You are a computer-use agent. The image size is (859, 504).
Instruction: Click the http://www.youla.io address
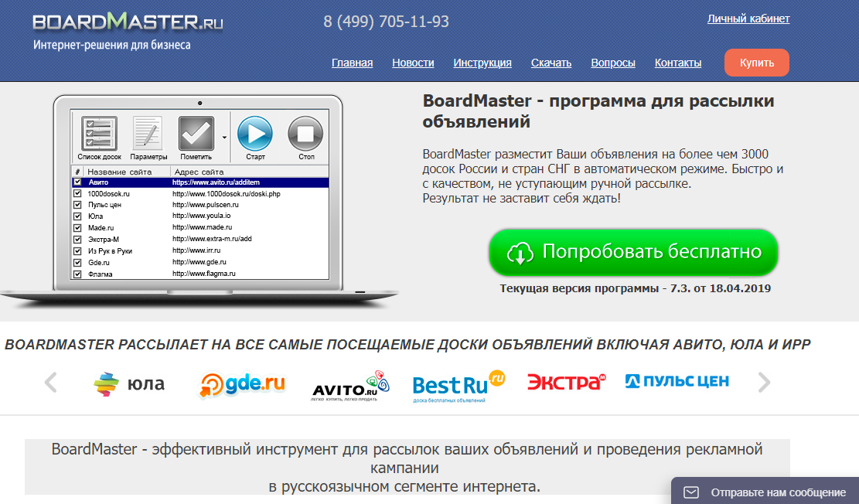(x=201, y=216)
